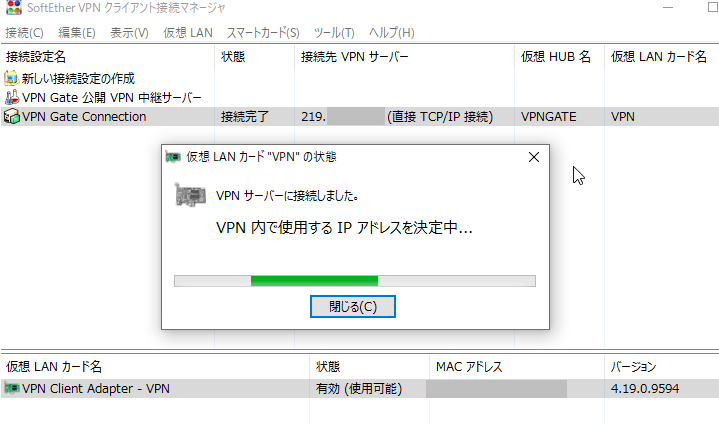The image size is (719, 424).
Task: Click the large network card image in dialog
Action: coord(190,195)
